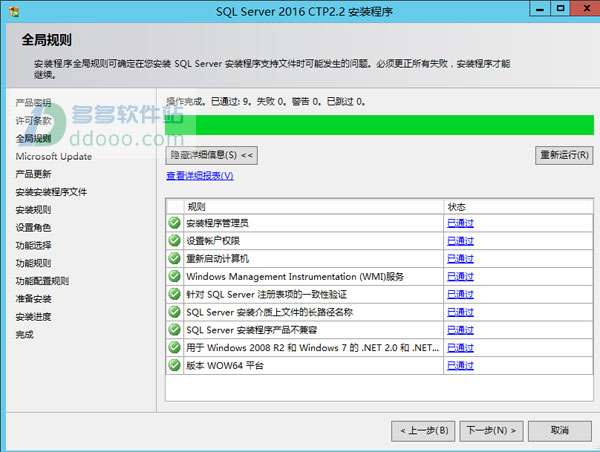The height and width of the screenshot is (452, 600).
Task: Select the 全局规则 step in sidebar
Action: [33, 138]
